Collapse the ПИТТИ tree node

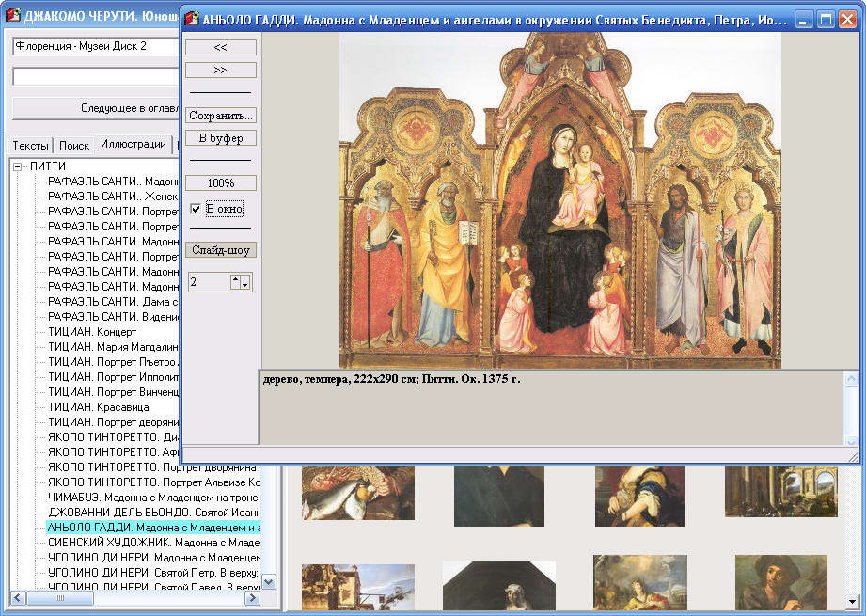pos(17,166)
